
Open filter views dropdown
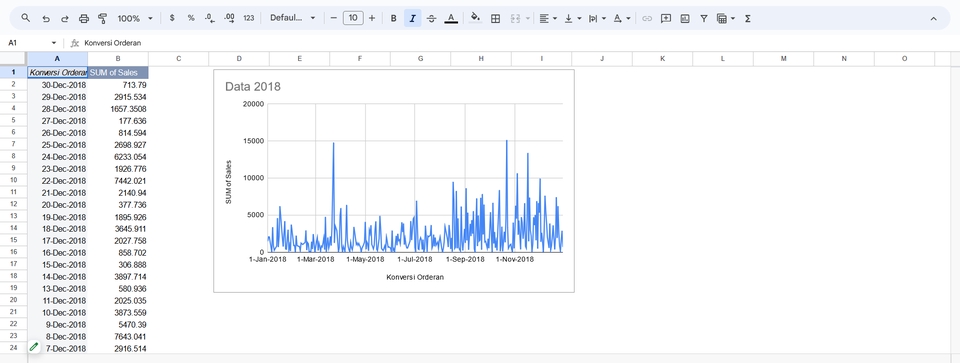[726, 18]
